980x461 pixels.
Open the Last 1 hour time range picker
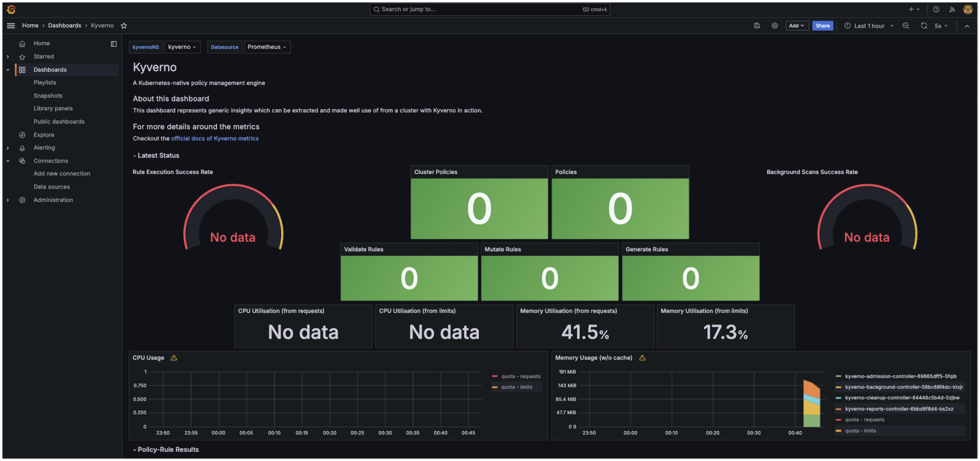(x=869, y=25)
